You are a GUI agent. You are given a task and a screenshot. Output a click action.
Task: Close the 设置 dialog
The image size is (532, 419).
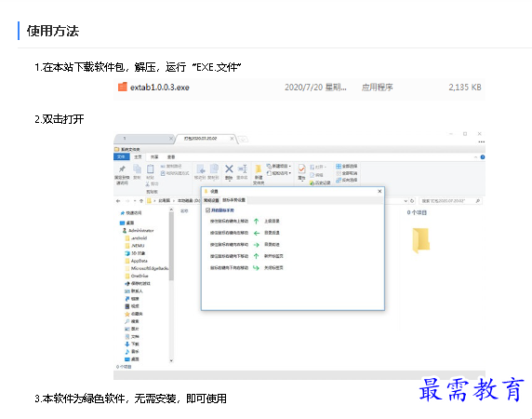pos(379,191)
